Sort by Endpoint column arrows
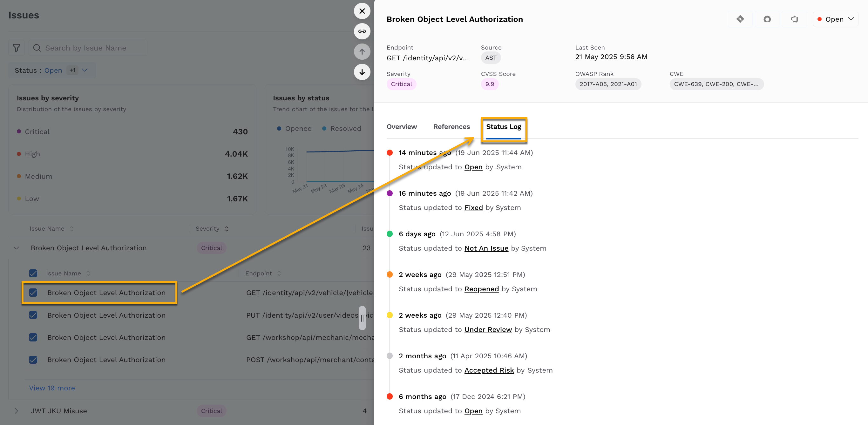 [x=279, y=273]
